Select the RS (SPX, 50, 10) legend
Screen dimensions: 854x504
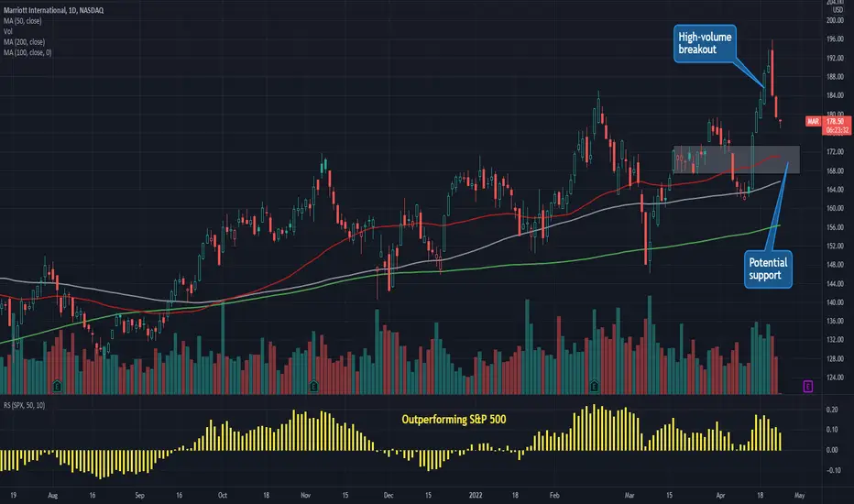pyautogui.click(x=24, y=405)
